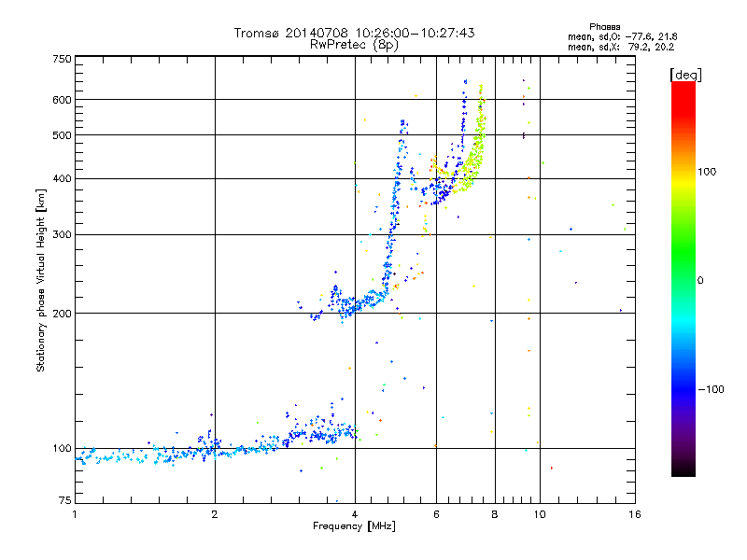Click the colorbar tick label '0'

click(x=700, y=281)
